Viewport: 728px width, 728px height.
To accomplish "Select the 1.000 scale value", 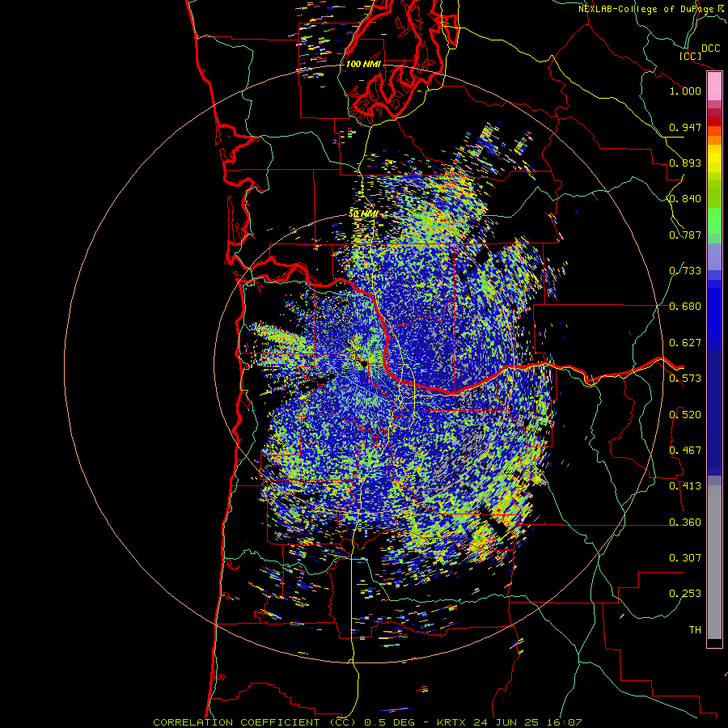I will click(x=685, y=91).
